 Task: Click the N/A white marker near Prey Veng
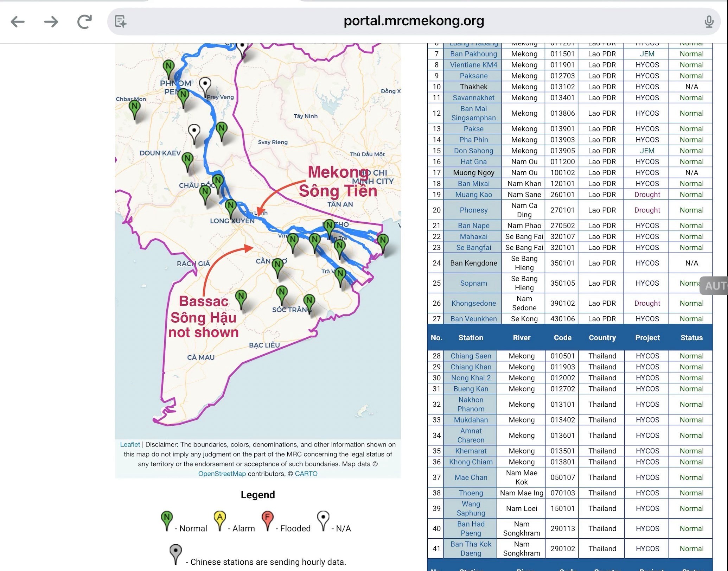coord(205,85)
